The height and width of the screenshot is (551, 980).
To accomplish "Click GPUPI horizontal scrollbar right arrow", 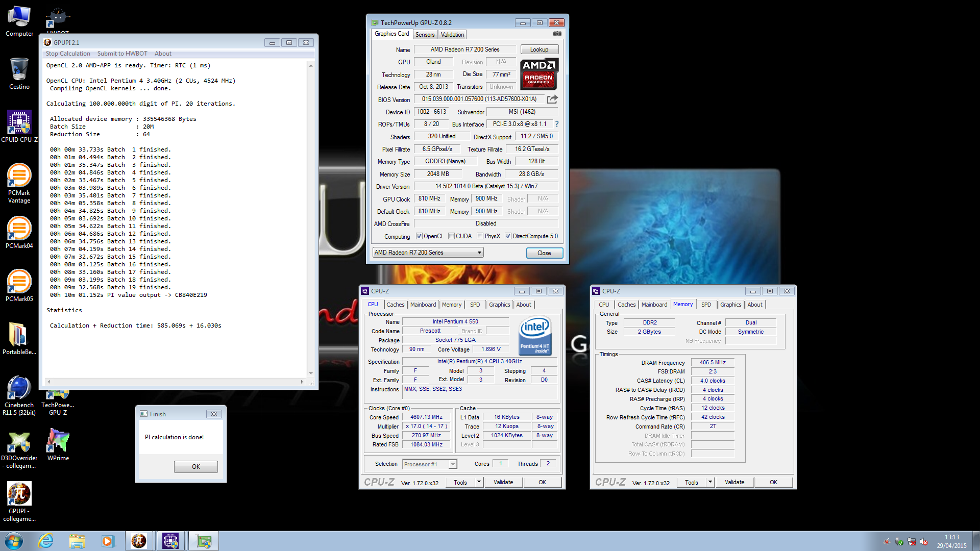I will coord(302,382).
